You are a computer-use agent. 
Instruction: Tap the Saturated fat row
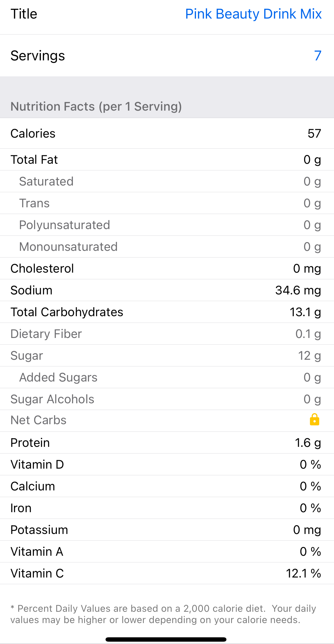click(167, 181)
